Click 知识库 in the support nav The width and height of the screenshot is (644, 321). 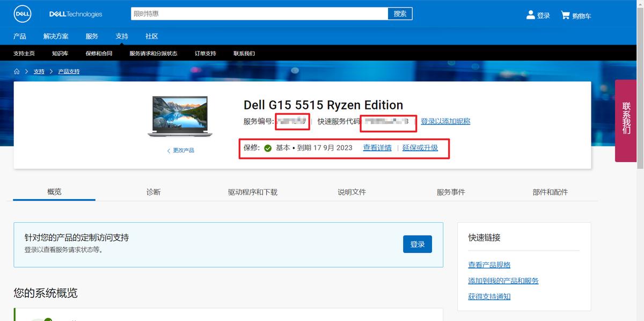[x=60, y=53]
